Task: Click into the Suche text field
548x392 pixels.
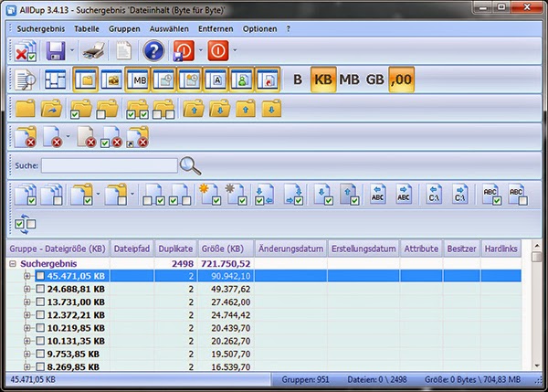Action: 110,165
